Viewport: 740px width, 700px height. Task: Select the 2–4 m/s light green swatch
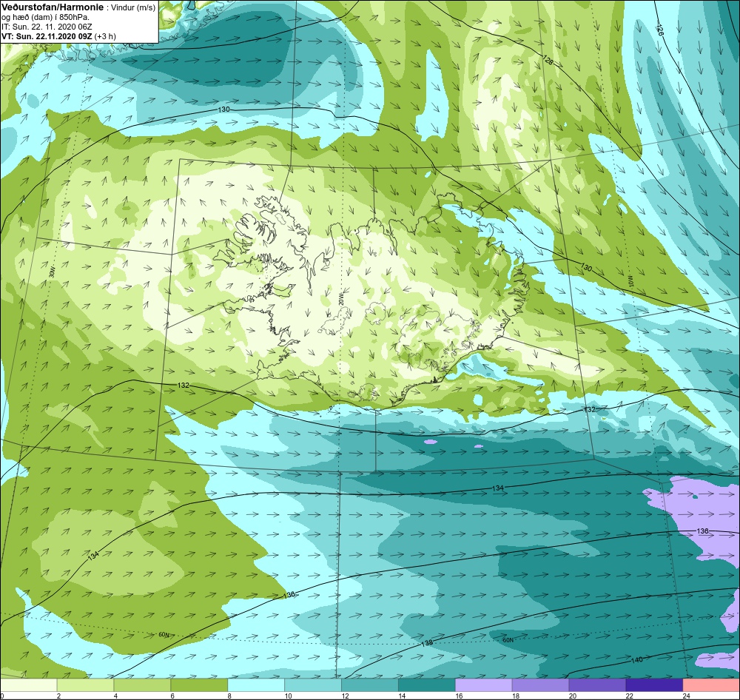tap(85, 684)
